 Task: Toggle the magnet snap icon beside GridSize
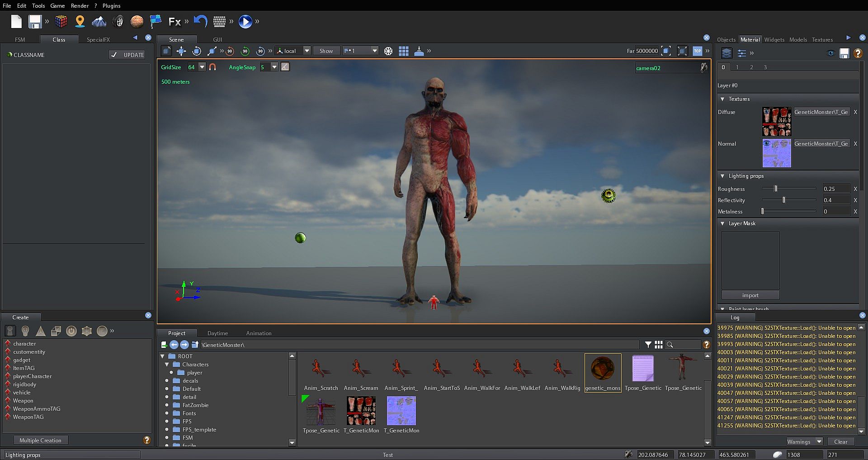[x=212, y=67]
